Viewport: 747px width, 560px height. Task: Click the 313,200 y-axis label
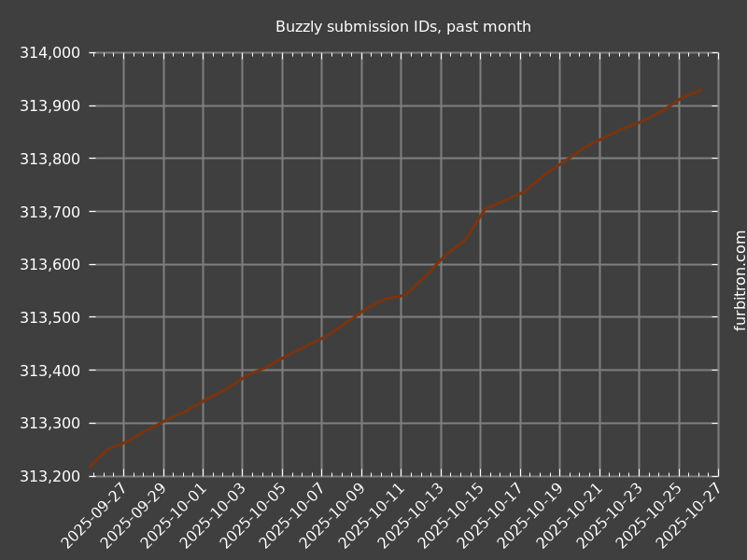coord(49,476)
